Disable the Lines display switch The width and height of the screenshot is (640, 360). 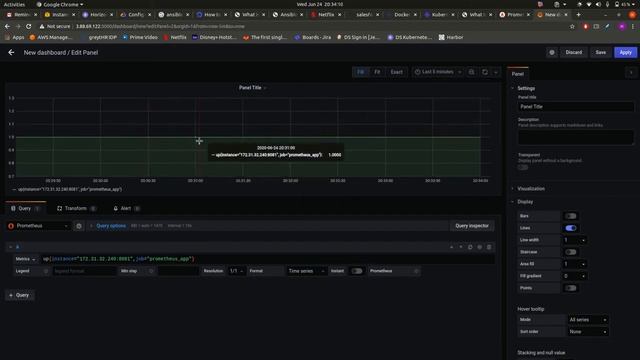click(x=571, y=228)
